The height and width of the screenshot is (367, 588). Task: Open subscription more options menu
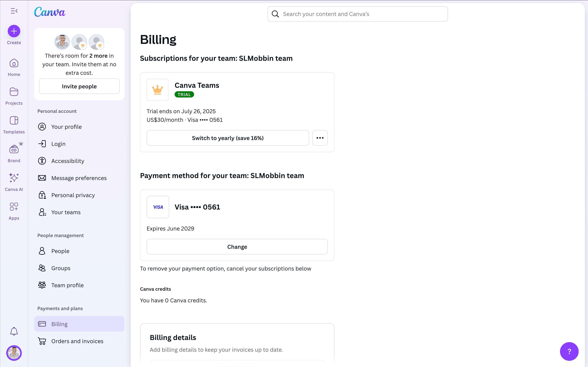point(320,138)
